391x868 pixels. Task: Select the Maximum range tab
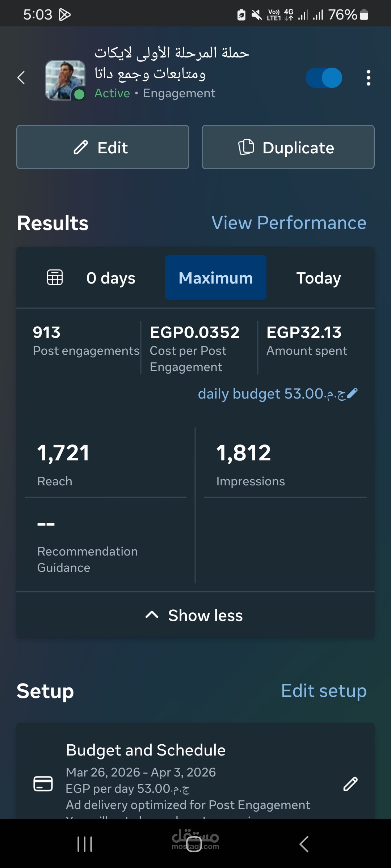click(x=216, y=278)
